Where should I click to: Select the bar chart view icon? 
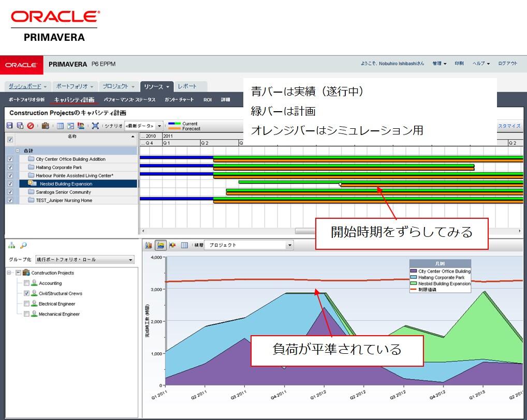coord(148,245)
